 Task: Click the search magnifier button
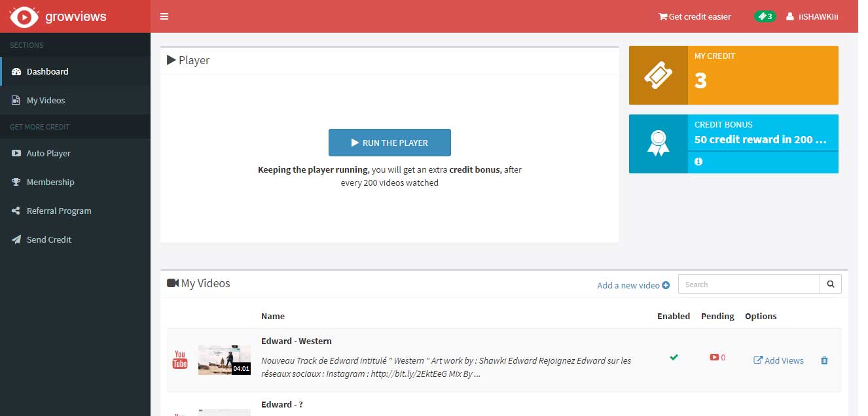pyautogui.click(x=831, y=284)
